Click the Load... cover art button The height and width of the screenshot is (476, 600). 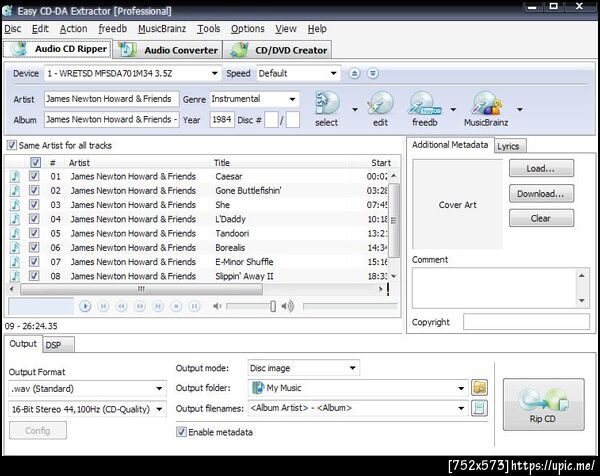pyautogui.click(x=541, y=168)
